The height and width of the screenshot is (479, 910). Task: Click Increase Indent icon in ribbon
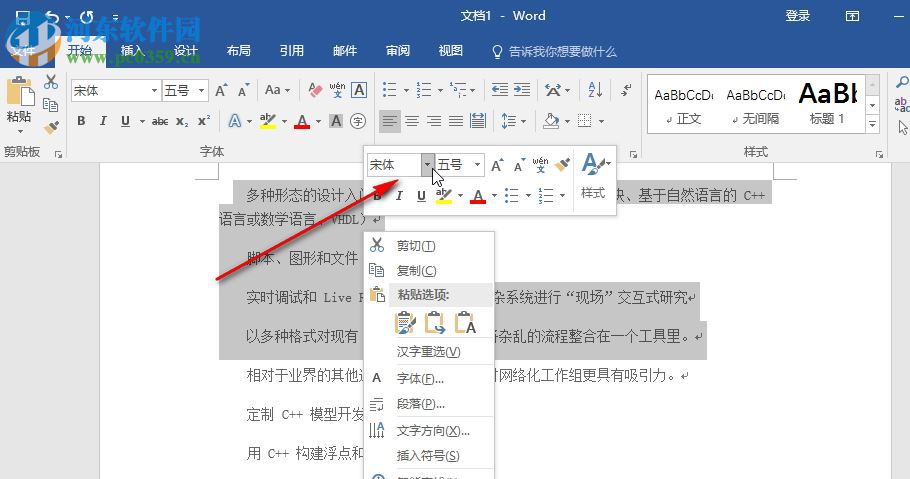(522, 90)
